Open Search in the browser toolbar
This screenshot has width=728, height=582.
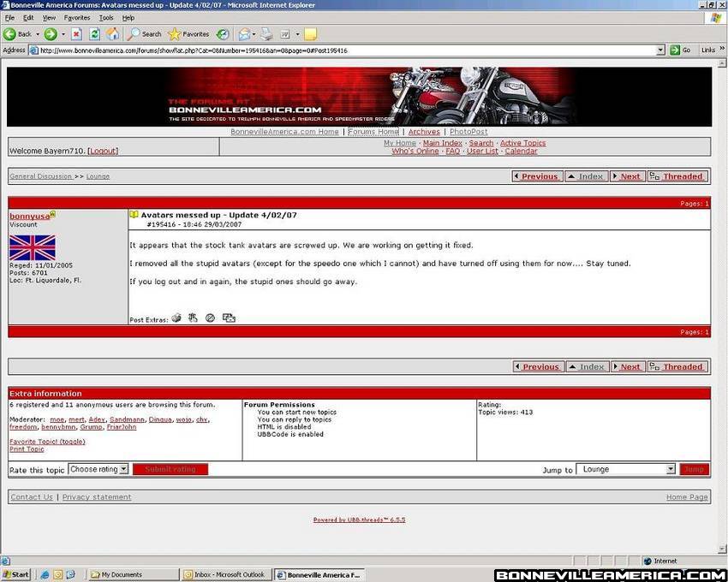(x=145, y=34)
